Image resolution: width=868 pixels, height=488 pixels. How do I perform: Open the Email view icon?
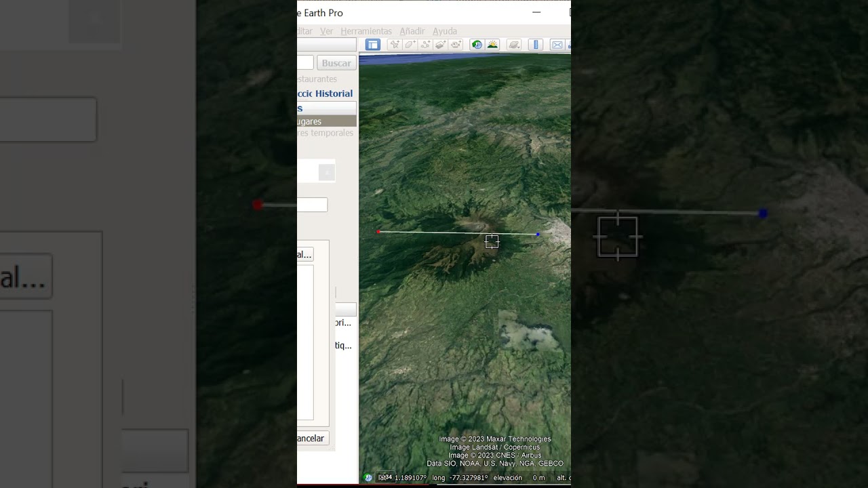coord(557,45)
